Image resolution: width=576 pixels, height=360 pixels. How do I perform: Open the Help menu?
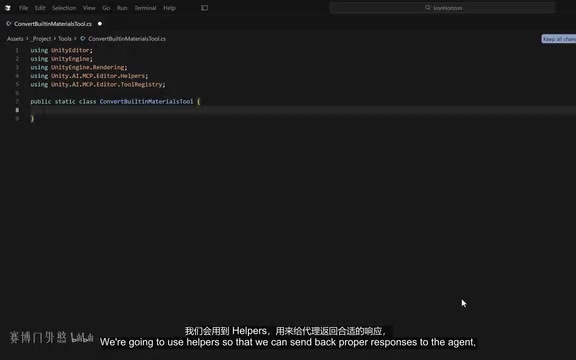169,8
